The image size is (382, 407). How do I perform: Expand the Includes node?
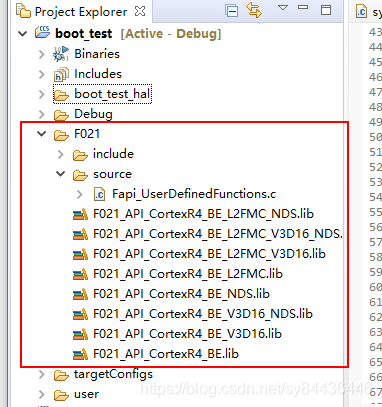pyautogui.click(x=42, y=74)
